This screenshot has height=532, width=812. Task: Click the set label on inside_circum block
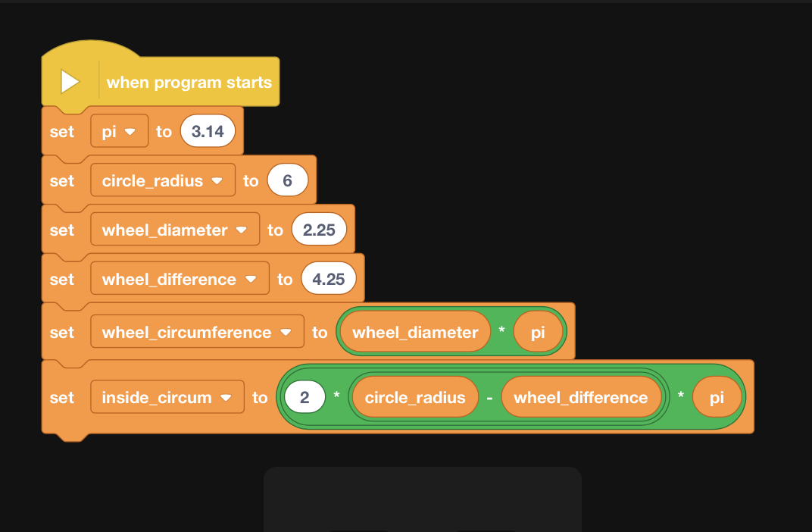(x=61, y=397)
